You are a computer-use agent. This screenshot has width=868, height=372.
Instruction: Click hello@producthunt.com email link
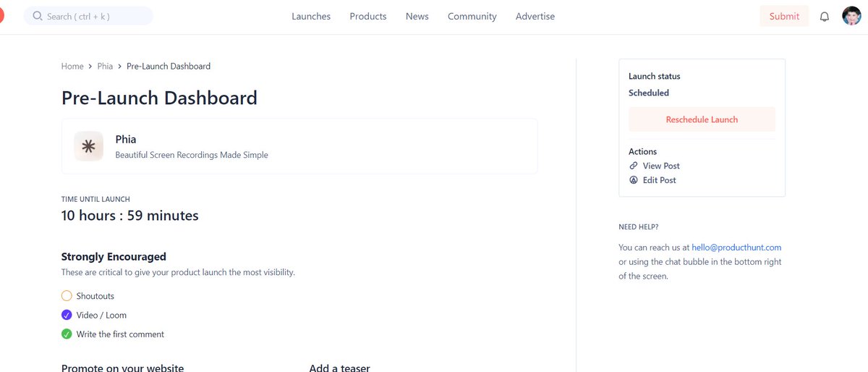tap(736, 248)
